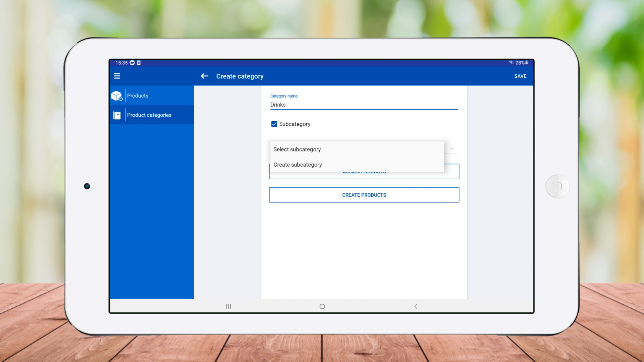Click the Products box icon
The width and height of the screenshot is (644, 362).
tap(117, 96)
